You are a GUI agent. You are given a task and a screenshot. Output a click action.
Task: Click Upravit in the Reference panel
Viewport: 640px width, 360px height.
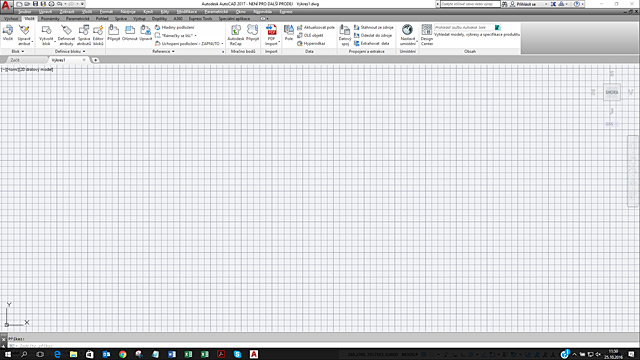(x=145, y=32)
